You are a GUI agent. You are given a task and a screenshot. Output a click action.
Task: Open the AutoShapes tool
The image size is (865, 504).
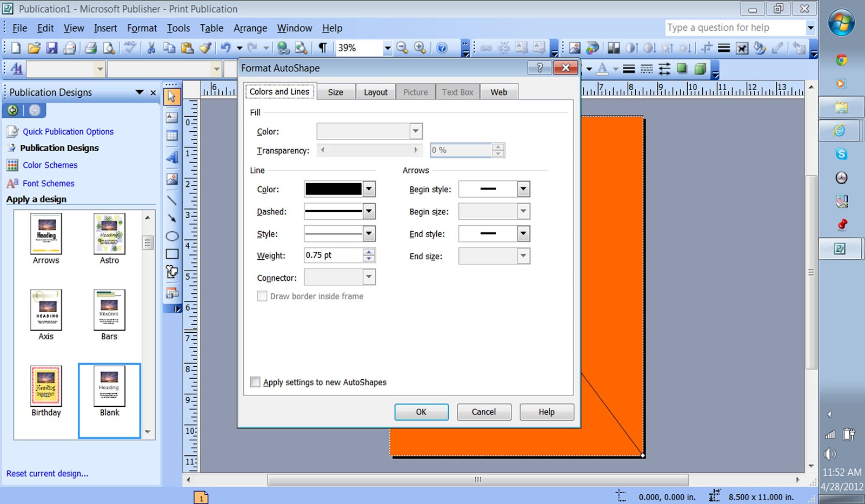coord(172,272)
